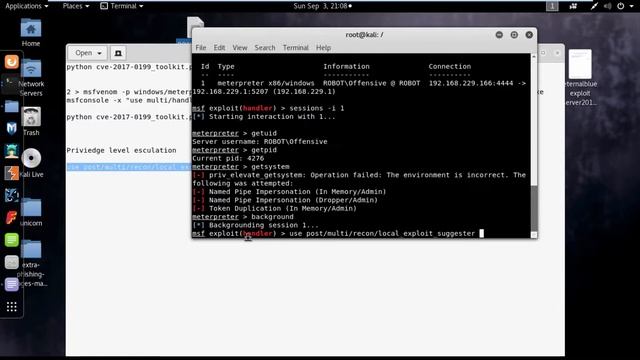Open the Firefox icon in the dock
This screenshot has width=640, height=360.
pyautogui.click(x=11, y=62)
